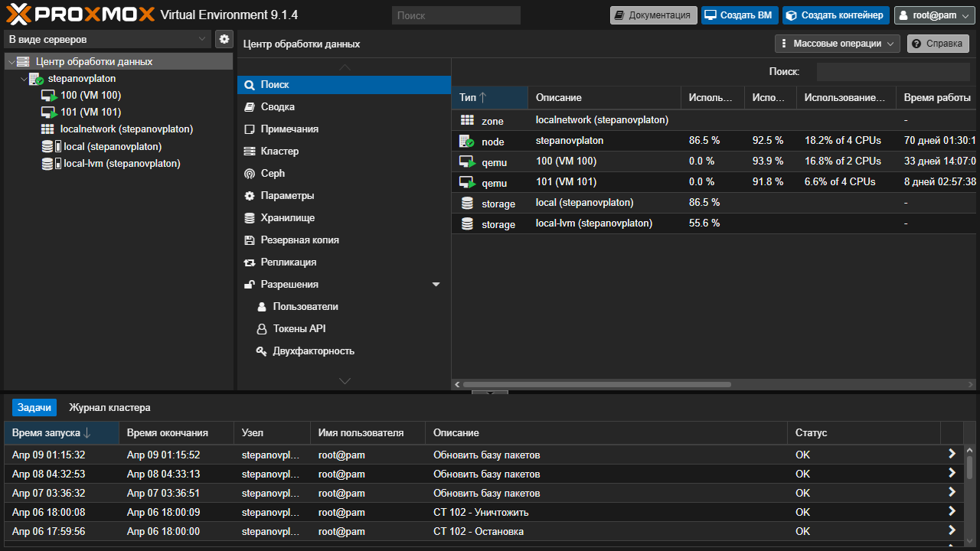Screen dimensions: 980x551
Task: Open tree view settings gear
Action: (x=224, y=39)
